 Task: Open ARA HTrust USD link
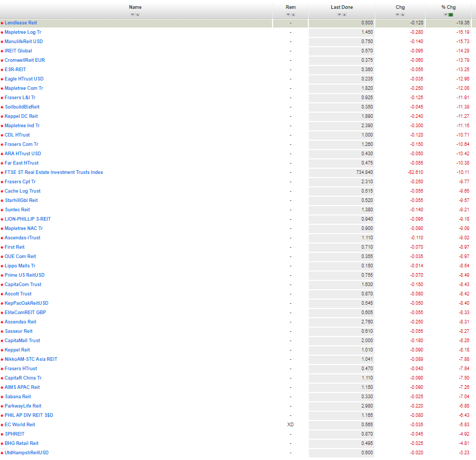[x=23, y=154]
